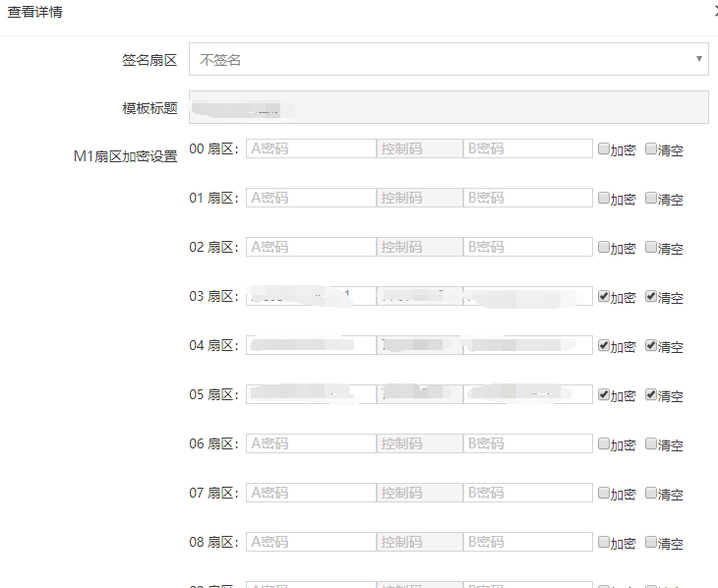Uncheck 清空 checkbox for 05 扇区
The width and height of the screenshot is (718, 588).
pyautogui.click(x=651, y=395)
